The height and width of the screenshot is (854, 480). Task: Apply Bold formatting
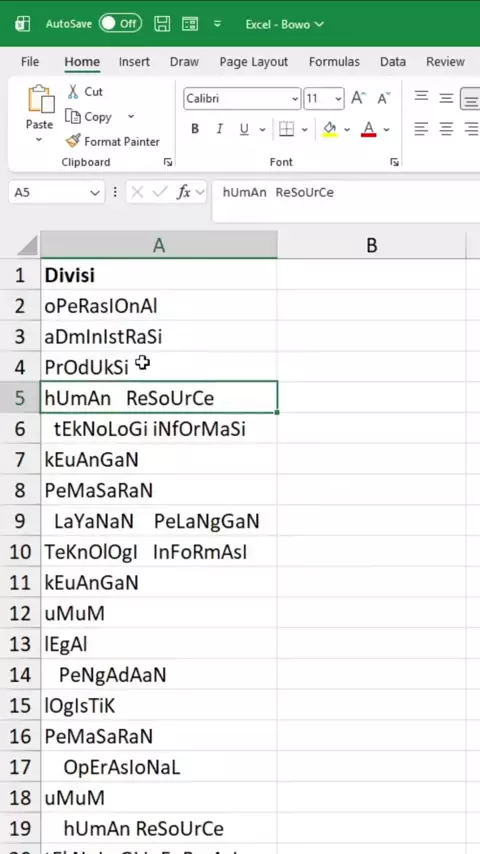pos(195,130)
